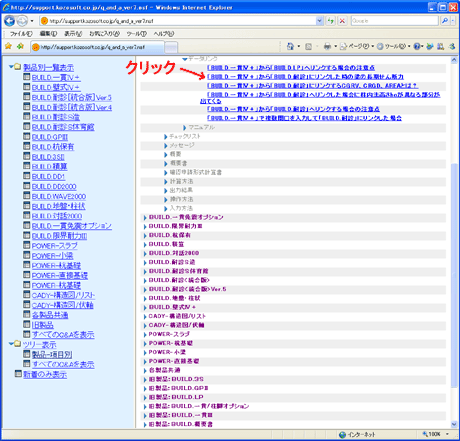
Task: Click the view icon beside BUILD.WAVE2000
Action: pos(27,195)
